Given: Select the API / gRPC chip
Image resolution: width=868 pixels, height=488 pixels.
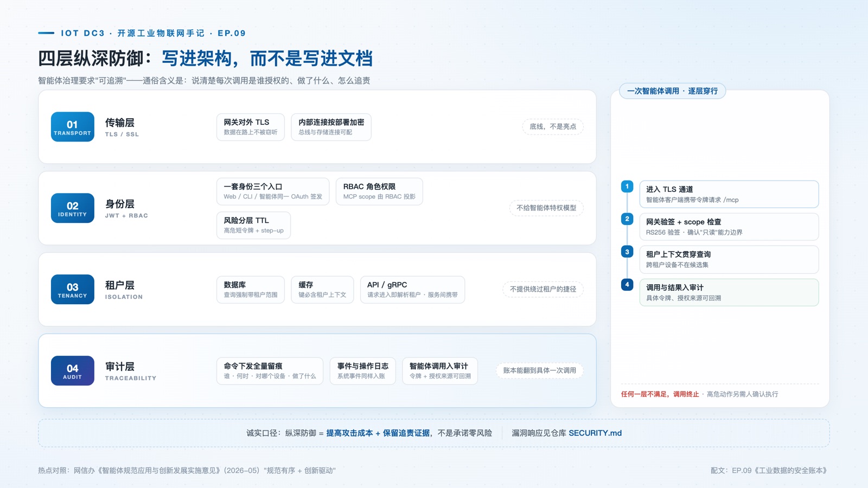Looking at the screenshot, I should click(x=412, y=290).
